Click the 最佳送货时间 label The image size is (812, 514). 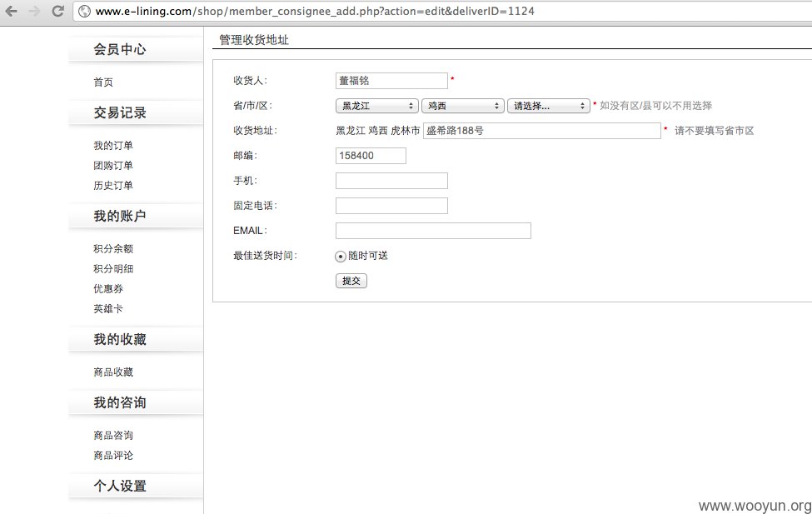[265, 256]
